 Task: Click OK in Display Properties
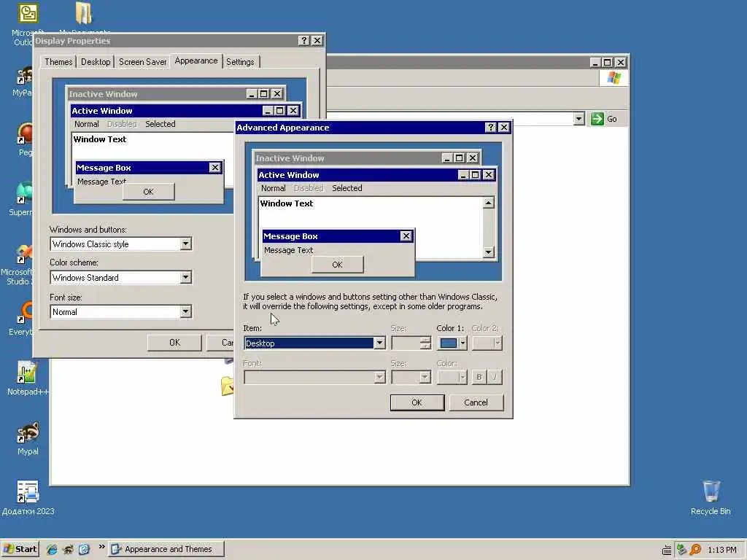(174, 343)
